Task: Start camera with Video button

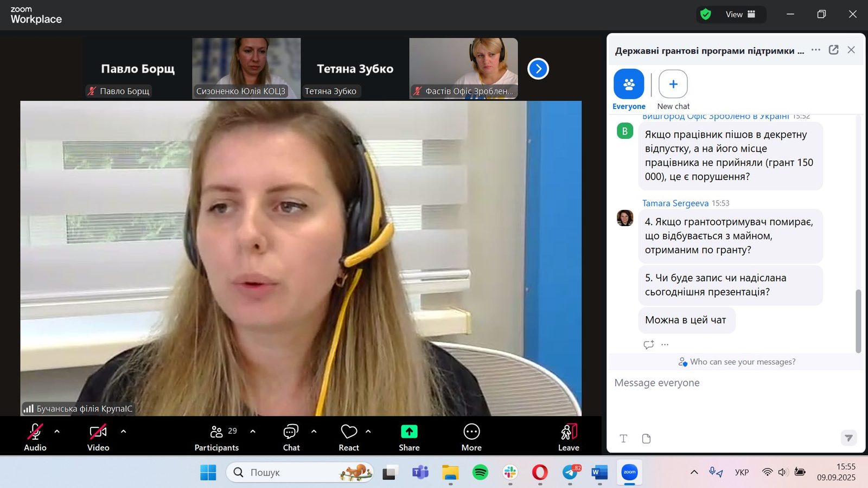Action: 98,437
